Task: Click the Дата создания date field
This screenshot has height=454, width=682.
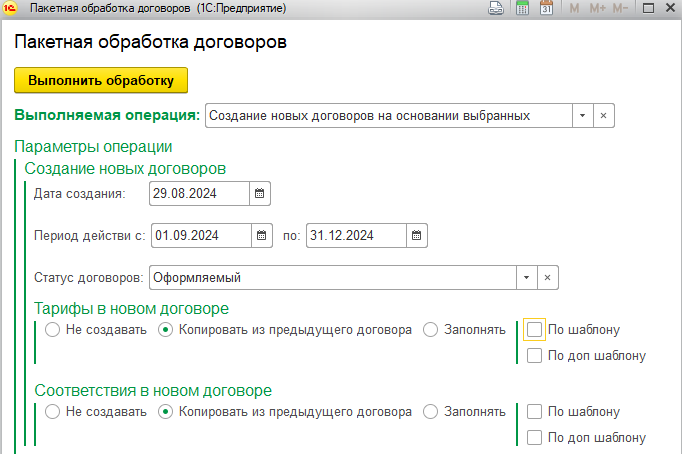Action: pyautogui.click(x=197, y=193)
